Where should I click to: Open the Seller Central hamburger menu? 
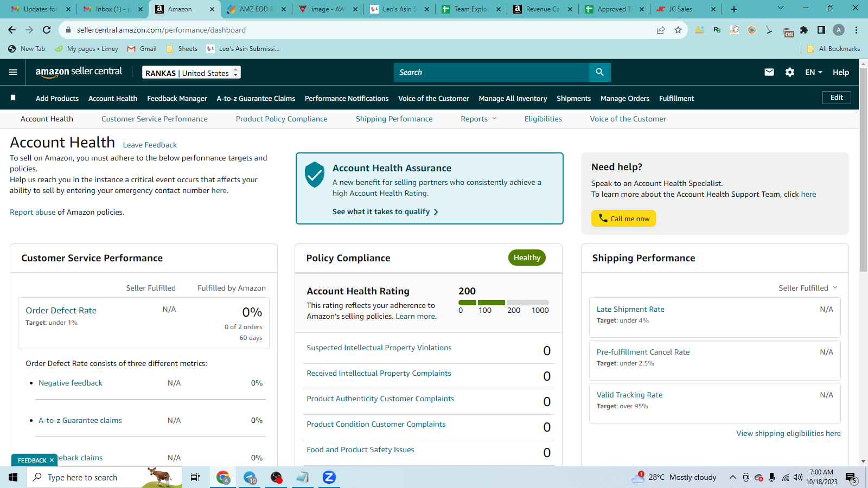click(13, 72)
